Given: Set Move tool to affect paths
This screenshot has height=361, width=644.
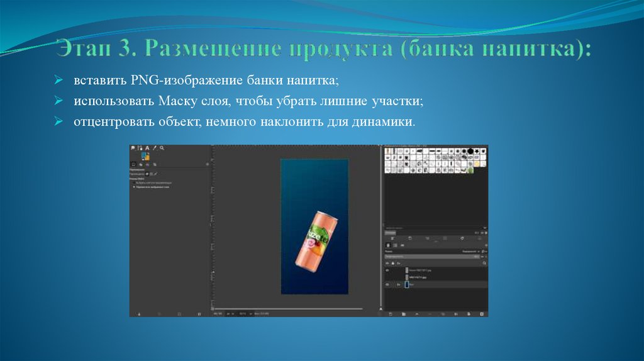Looking at the screenshot, I should point(156,174).
